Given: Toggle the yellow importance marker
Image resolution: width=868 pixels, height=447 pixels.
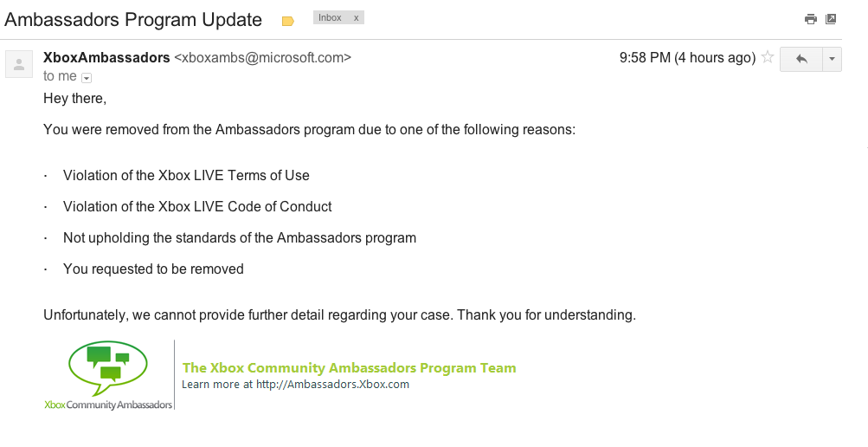Looking at the screenshot, I should click(x=288, y=21).
